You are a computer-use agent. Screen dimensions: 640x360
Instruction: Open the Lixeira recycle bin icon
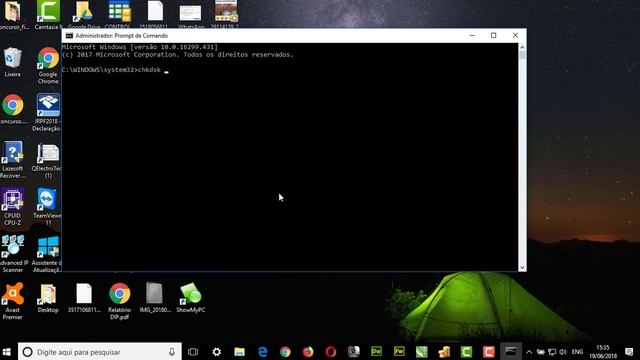[x=13, y=62]
